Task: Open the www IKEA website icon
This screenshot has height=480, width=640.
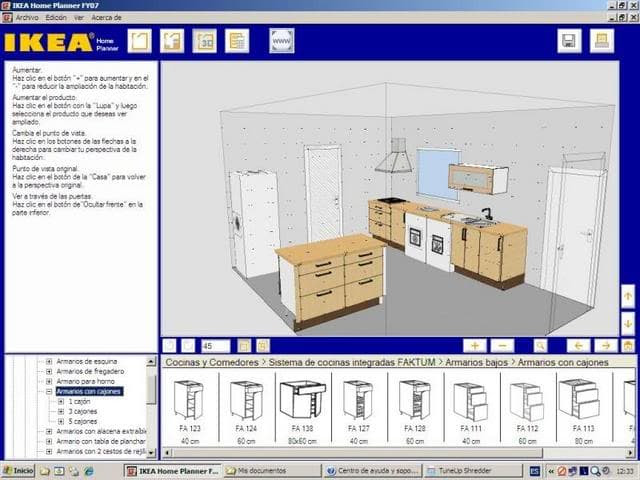Action: click(282, 41)
